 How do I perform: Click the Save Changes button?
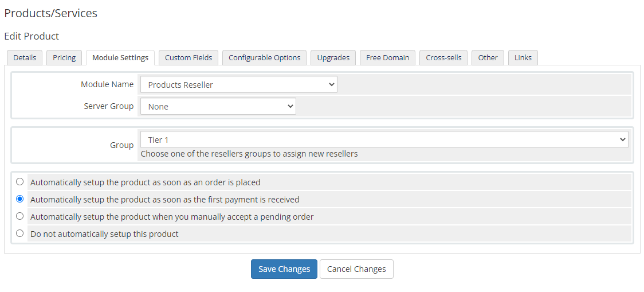pos(284,269)
